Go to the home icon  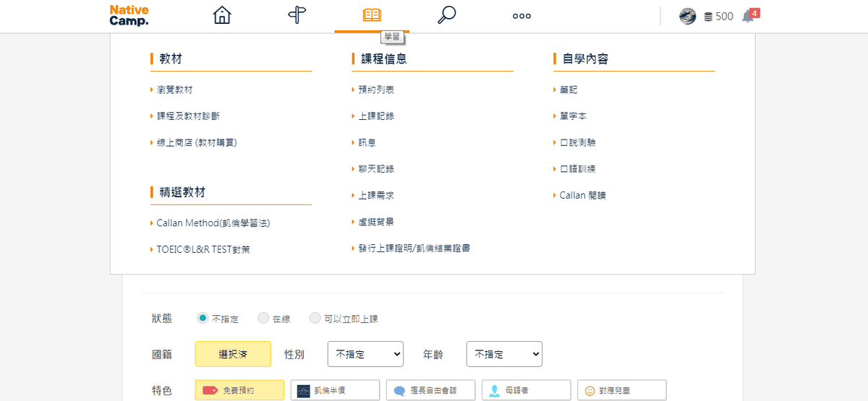(x=222, y=15)
